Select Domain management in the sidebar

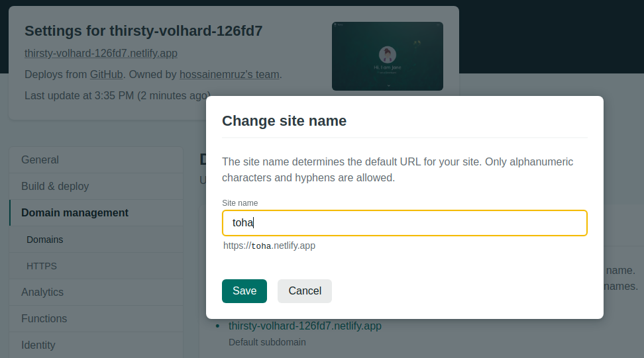75,213
